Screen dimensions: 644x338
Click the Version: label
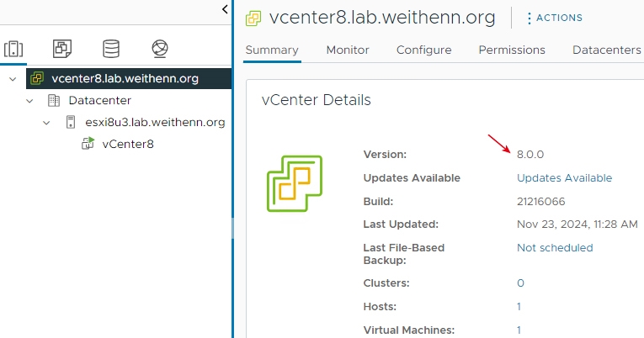pos(385,155)
